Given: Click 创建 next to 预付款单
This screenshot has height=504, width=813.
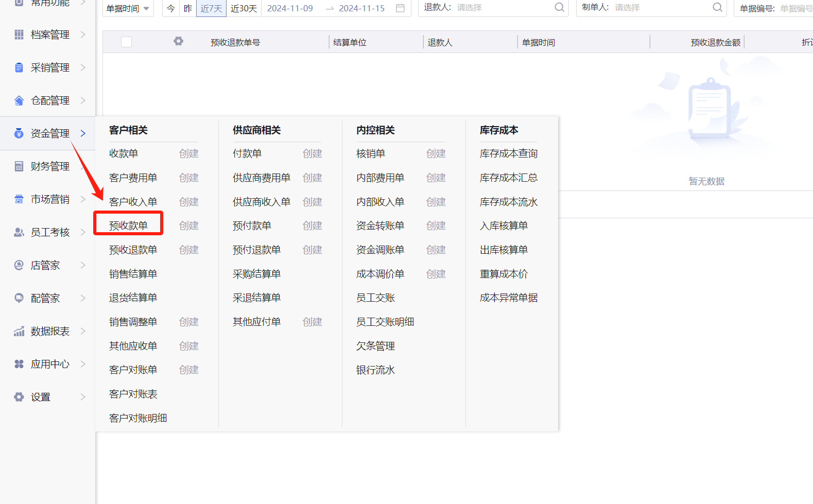Looking at the screenshot, I should click(312, 225).
